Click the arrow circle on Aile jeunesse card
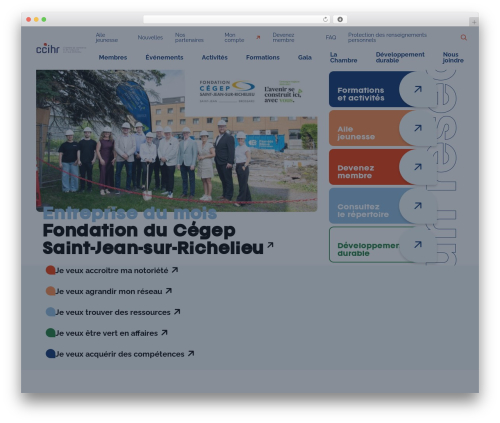 418,128
